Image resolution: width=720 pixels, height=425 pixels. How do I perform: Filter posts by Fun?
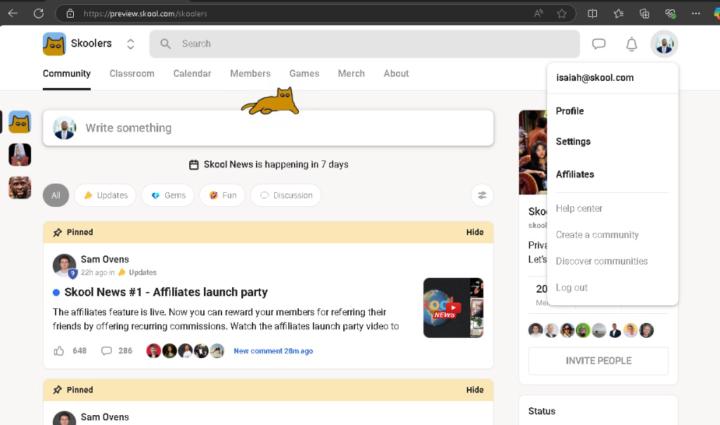[222, 195]
